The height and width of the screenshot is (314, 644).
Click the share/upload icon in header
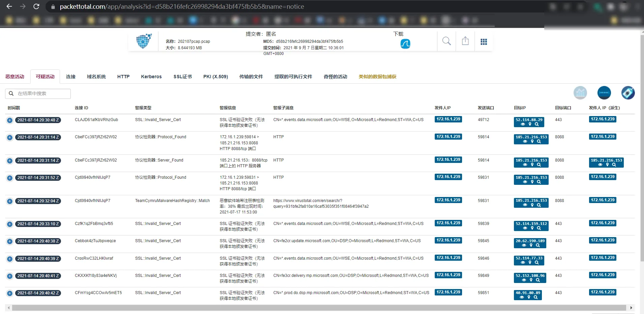click(465, 41)
